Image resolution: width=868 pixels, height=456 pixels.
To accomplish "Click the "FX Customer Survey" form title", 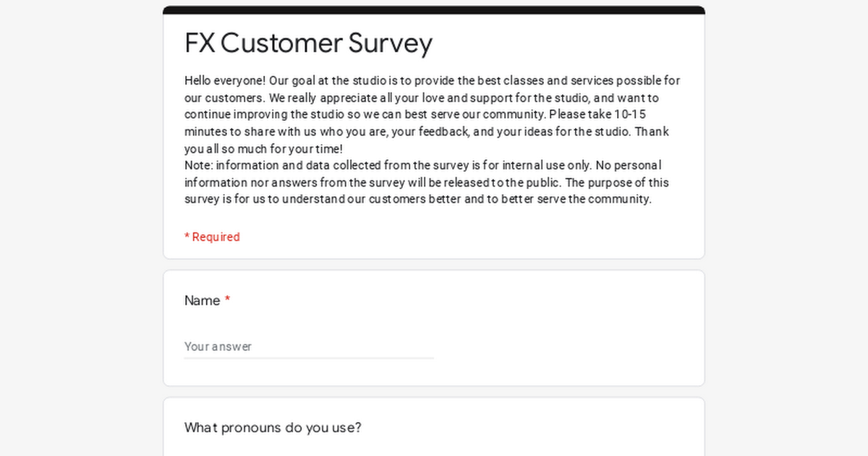I will click(x=308, y=43).
